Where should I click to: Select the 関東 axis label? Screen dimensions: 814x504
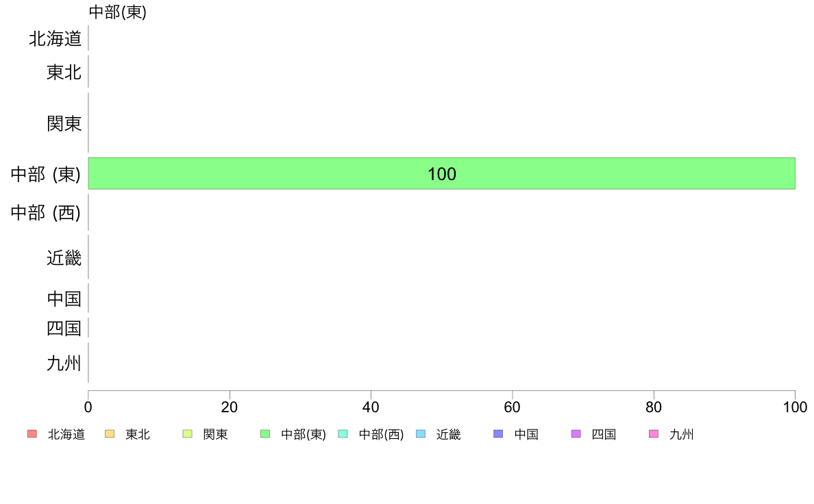tap(64, 123)
